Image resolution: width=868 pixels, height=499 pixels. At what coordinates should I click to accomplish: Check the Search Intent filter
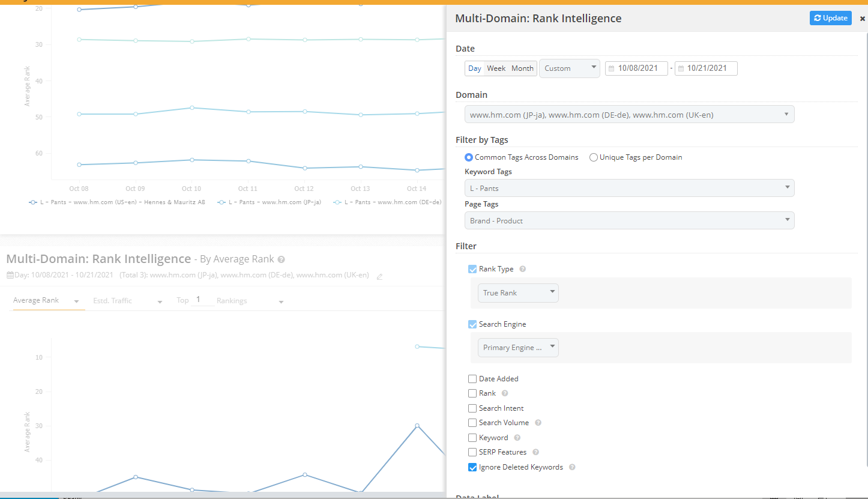coord(472,408)
